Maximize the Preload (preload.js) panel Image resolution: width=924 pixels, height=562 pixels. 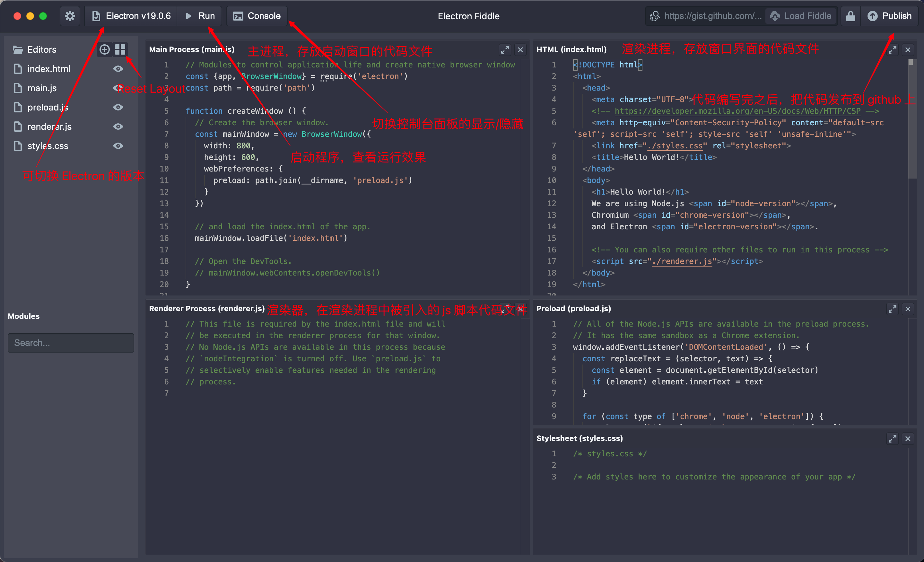[x=892, y=309]
